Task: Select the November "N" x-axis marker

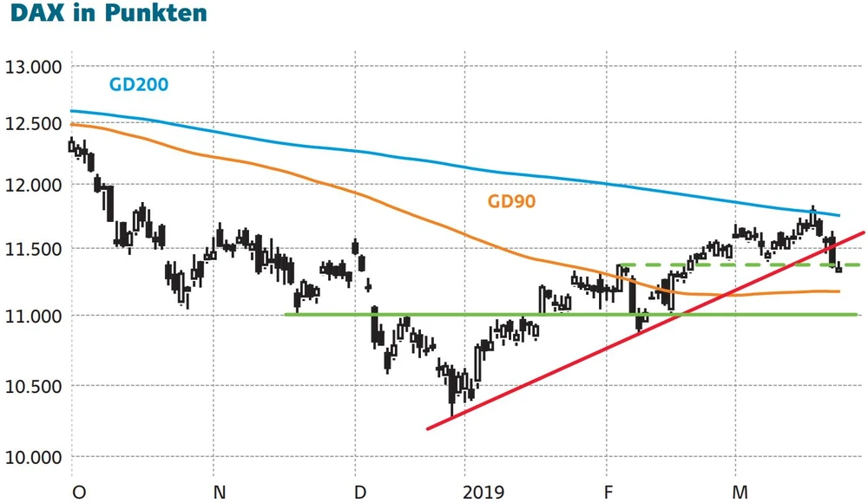Action: click(220, 492)
